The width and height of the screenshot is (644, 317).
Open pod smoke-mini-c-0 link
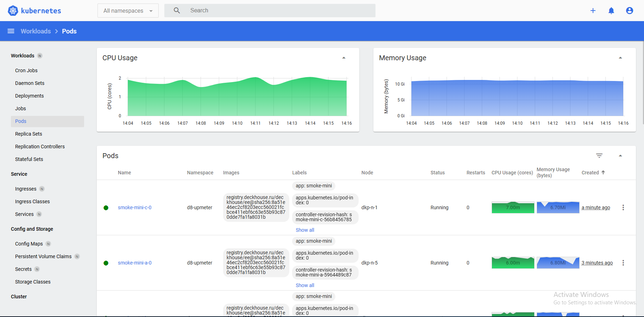pyautogui.click(x=135, y=207)
